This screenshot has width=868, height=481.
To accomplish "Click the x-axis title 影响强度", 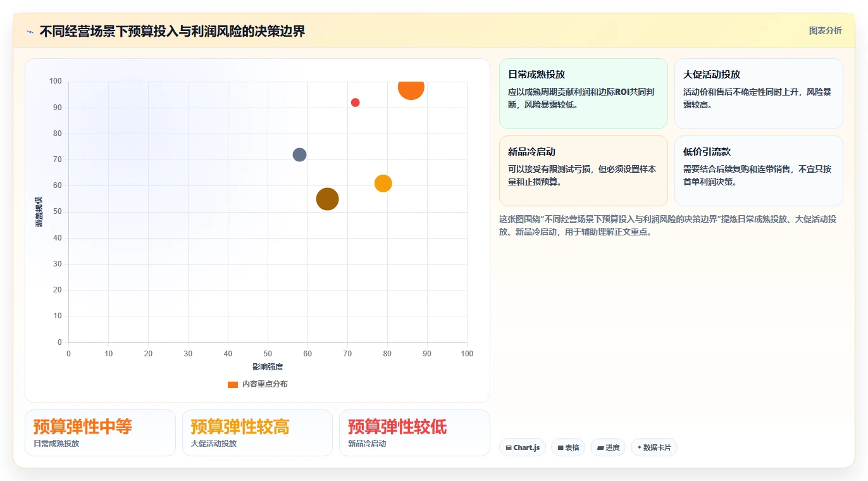I will coord(268,367).
